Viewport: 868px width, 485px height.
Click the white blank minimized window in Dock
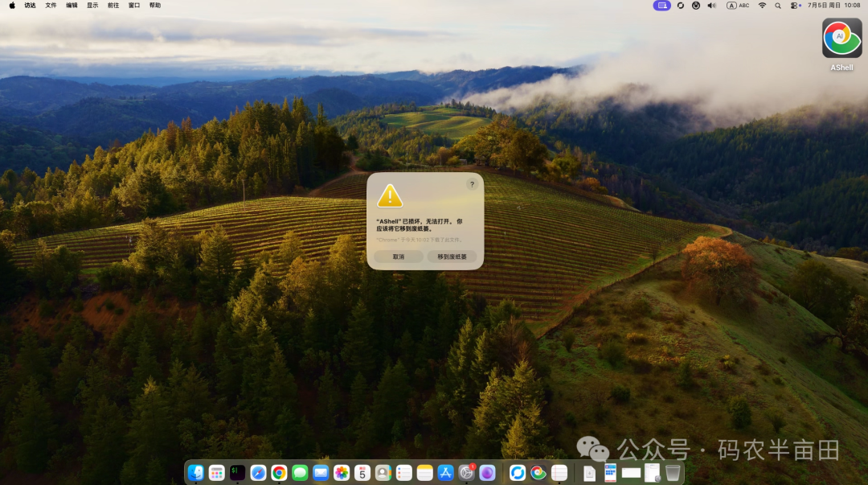pos(631,473)
